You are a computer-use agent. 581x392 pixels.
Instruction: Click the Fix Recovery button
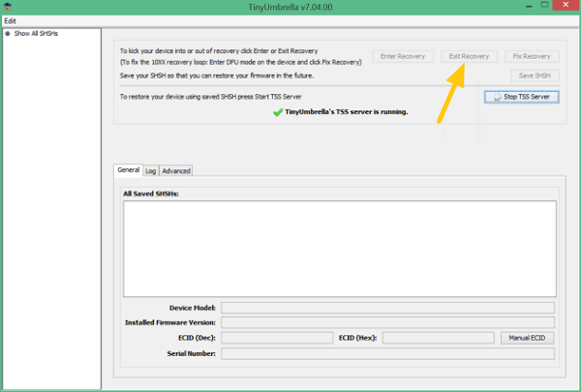[x=532, y=56]
